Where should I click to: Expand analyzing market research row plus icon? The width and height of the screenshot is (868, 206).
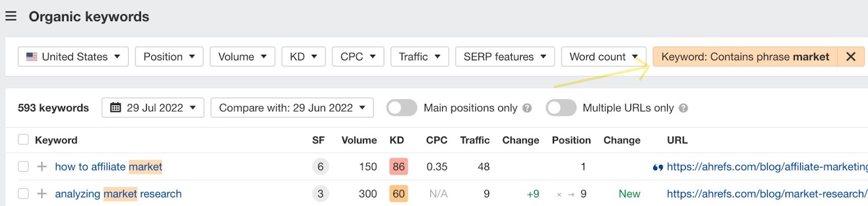click(42, 194)
